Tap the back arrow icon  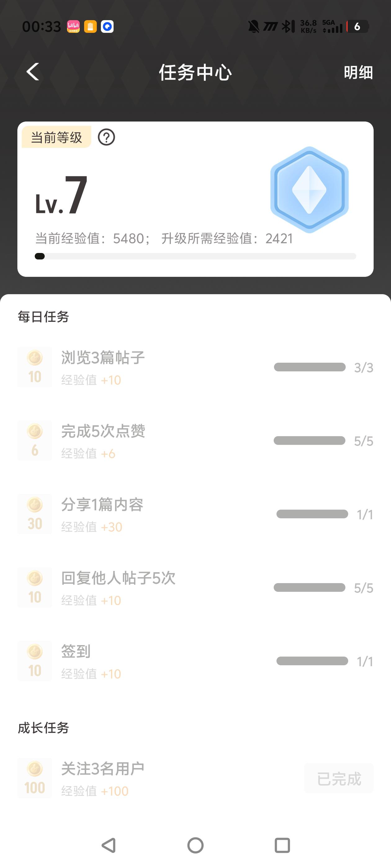[x=33, y=72]
